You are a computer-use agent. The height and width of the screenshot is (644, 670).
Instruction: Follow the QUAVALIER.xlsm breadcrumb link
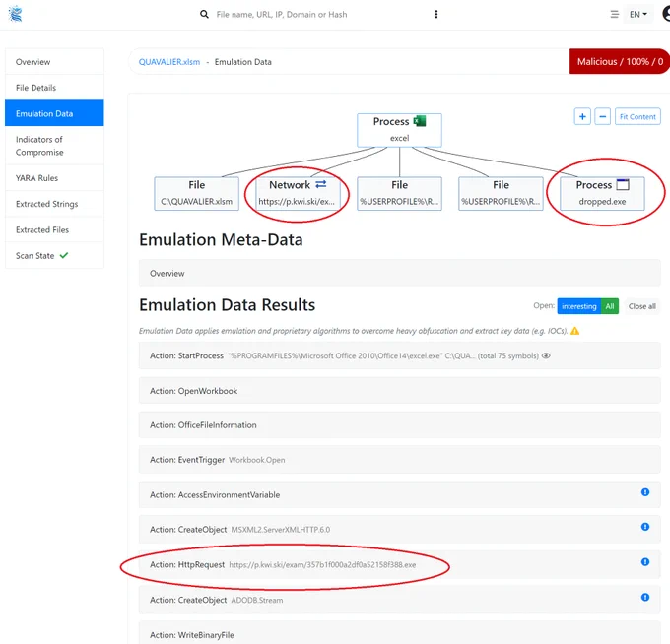(169, 62)
